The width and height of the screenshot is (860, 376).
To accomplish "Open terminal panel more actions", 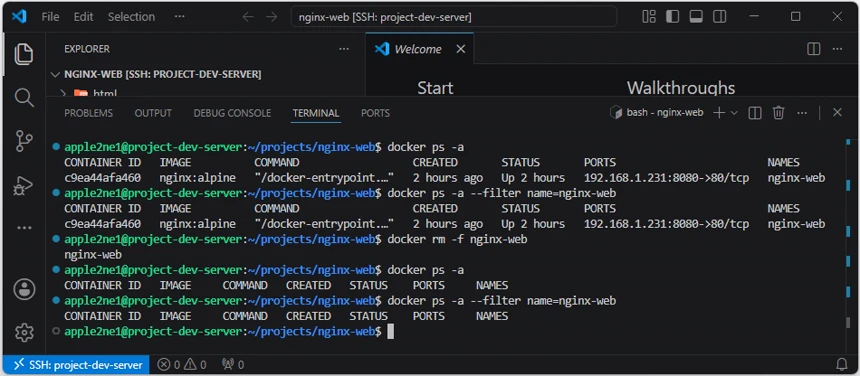I will coord(802,113).
